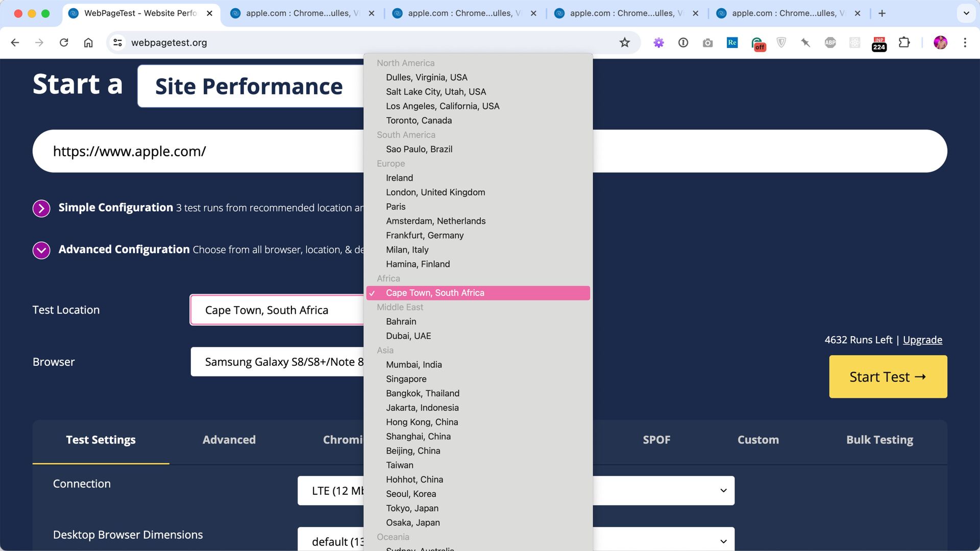Open the ABP ad blocker extension

point(830,43)
